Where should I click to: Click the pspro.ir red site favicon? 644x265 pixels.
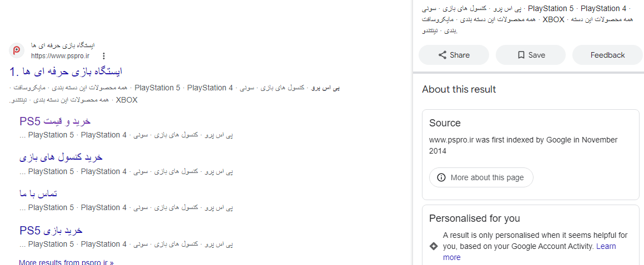click(x=17, y=50)
